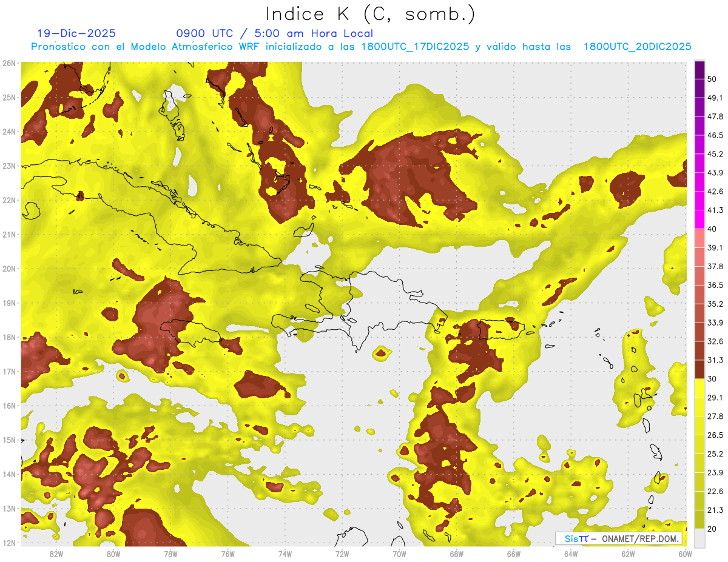Click the longitude axis label "78W"
Screen dimensions: 728x562
(x=170, y=554)
